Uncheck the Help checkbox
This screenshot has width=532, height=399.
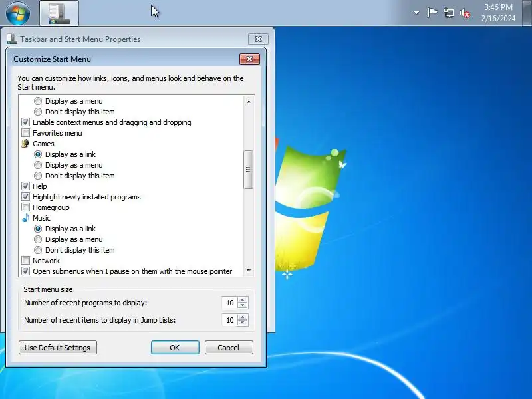click(25, 186)
